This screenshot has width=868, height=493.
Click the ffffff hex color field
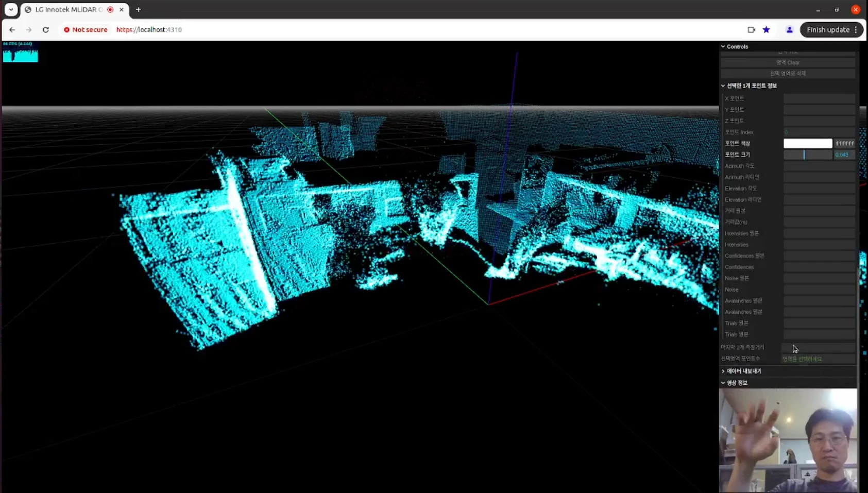[x=845, y=144]
